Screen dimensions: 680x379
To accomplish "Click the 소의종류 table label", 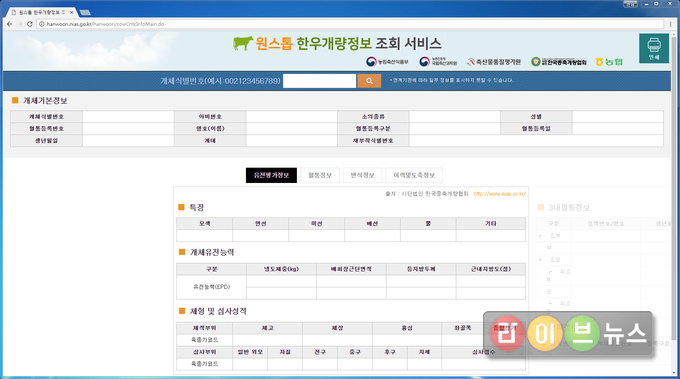I will coord(373,117).
